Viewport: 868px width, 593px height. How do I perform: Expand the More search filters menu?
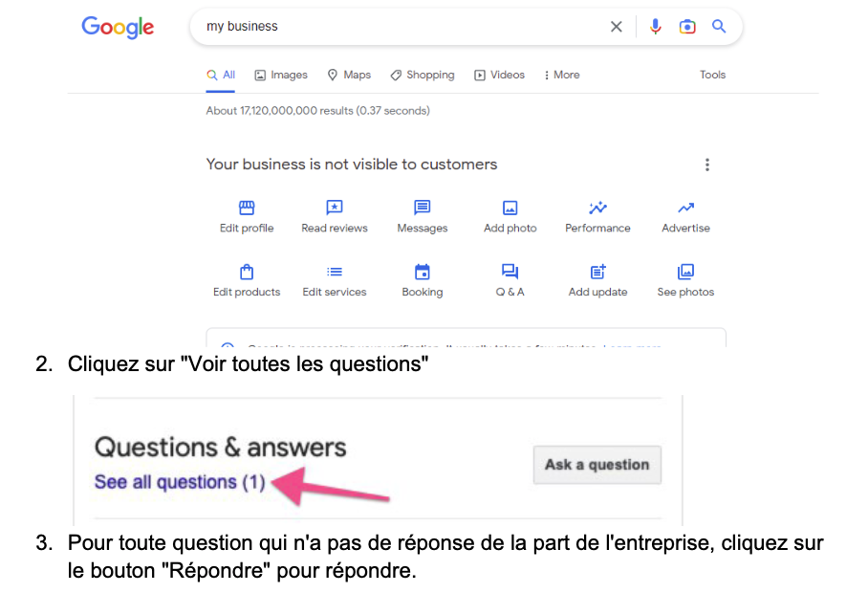click(561, 75)
